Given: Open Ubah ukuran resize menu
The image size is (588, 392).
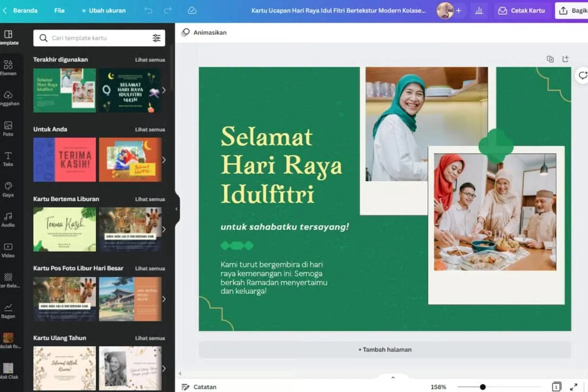Looking at the screenshot, I should tap(103, 10).
